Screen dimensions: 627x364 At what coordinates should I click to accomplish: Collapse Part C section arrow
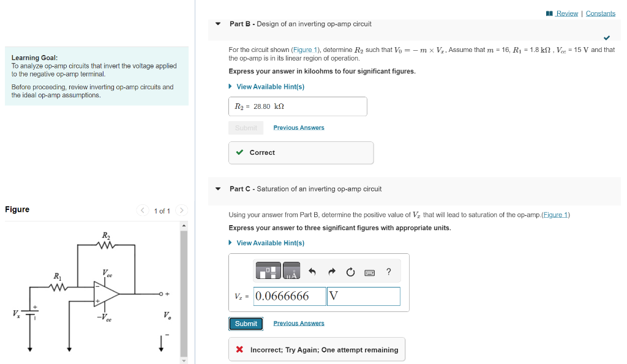click(217, 189)
